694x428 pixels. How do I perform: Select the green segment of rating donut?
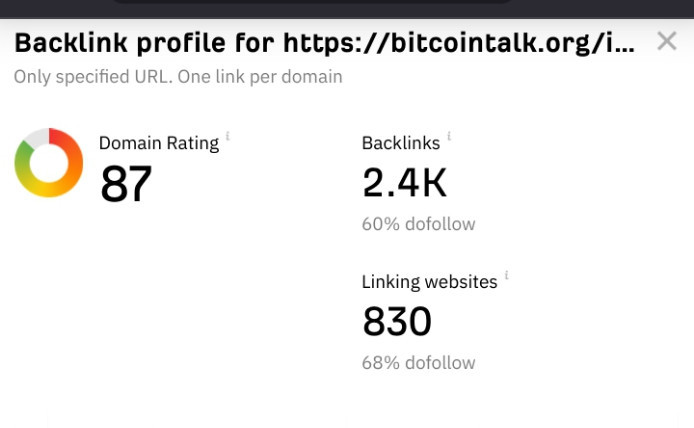[x=22, y=162]
